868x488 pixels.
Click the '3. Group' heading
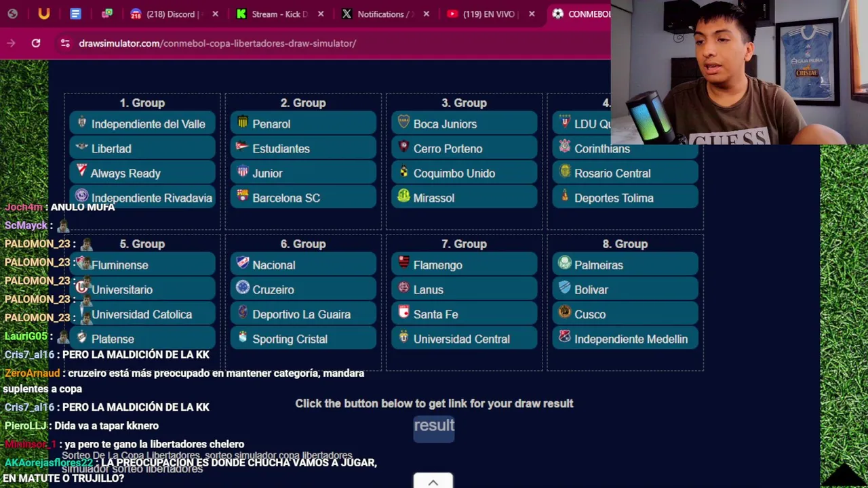[x=464, y=103]
